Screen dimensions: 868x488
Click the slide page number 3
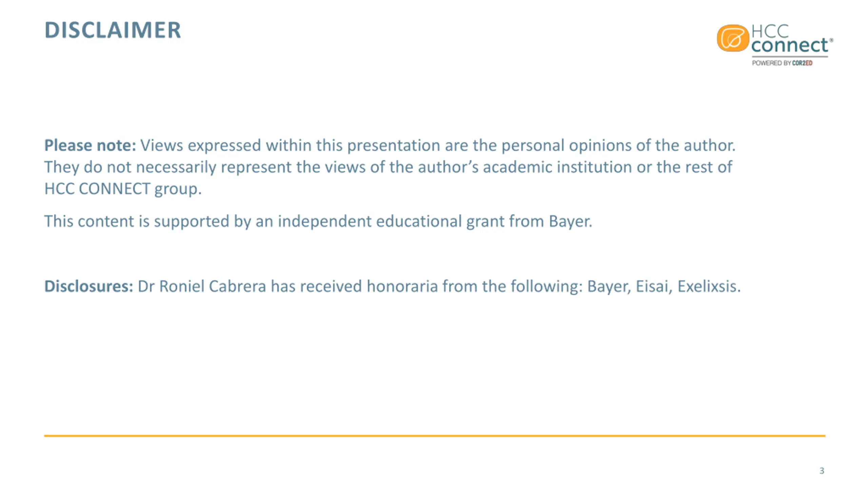[x=822, y=471]
